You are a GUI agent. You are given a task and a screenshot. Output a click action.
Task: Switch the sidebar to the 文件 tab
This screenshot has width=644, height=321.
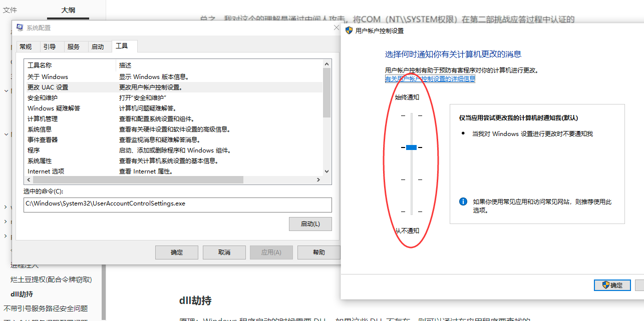(10, 10)
